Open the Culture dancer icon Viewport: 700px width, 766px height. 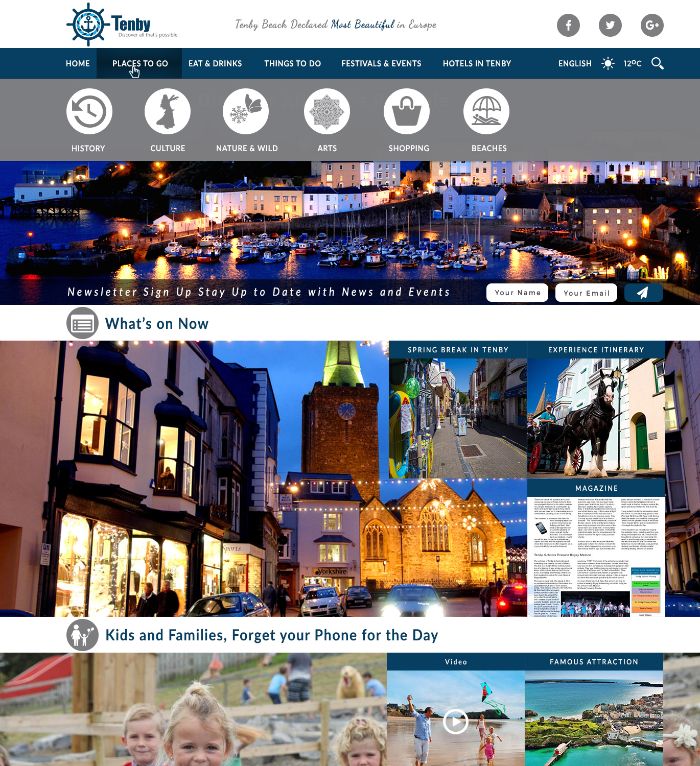pyautogui.click(x=168, y=111)
